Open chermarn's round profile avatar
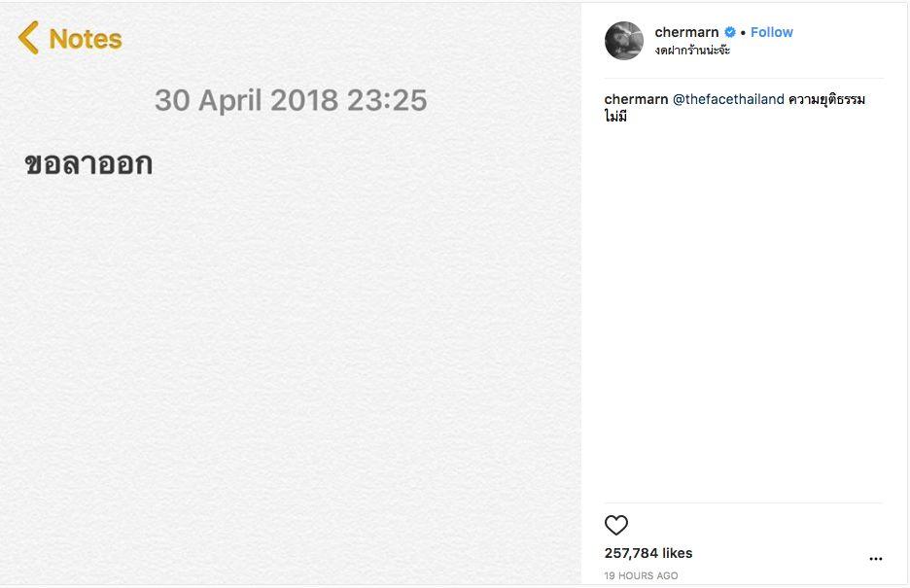The image size is (910, 588). 624,41
